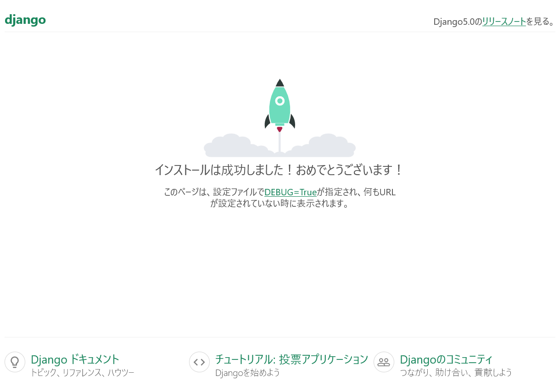559x392 pixels.
Task: Open the Django ドキュメント heading link
Action: tap(75, 359)
